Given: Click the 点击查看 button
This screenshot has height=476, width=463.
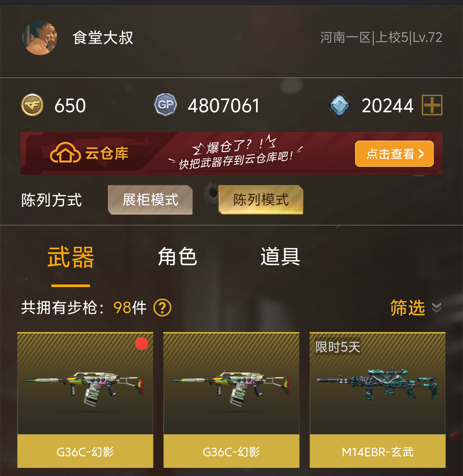Looking at the screenshot, I should 394,154.
